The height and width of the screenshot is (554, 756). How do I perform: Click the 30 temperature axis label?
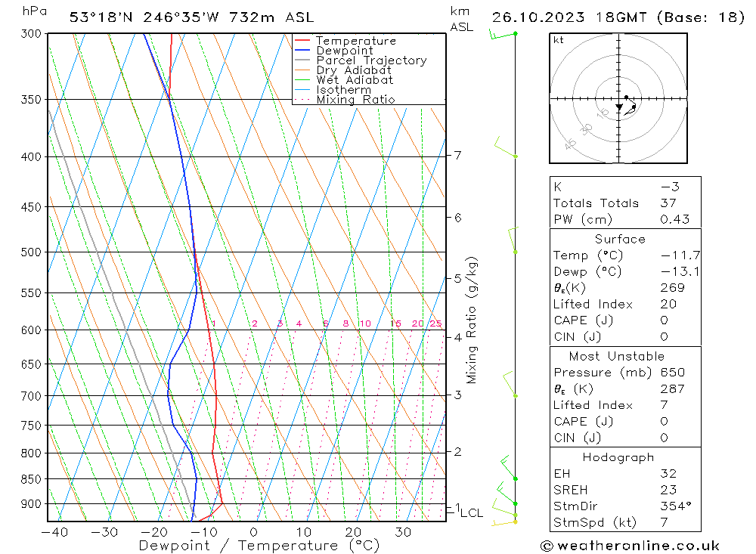click(403, 532)
